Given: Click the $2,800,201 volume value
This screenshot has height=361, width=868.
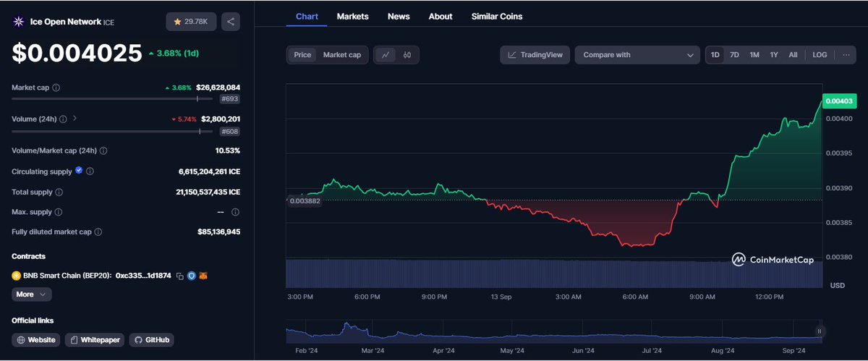Looking at the screenshot, I should (x=221, y=119).
